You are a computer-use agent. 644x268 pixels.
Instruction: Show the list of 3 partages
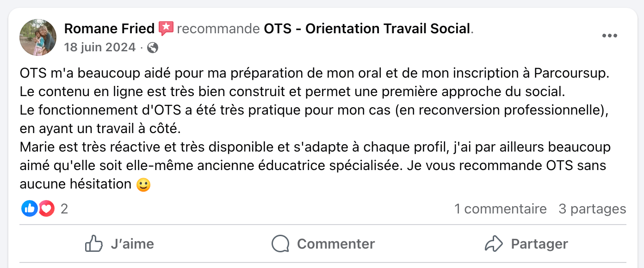tap(592, 209)
